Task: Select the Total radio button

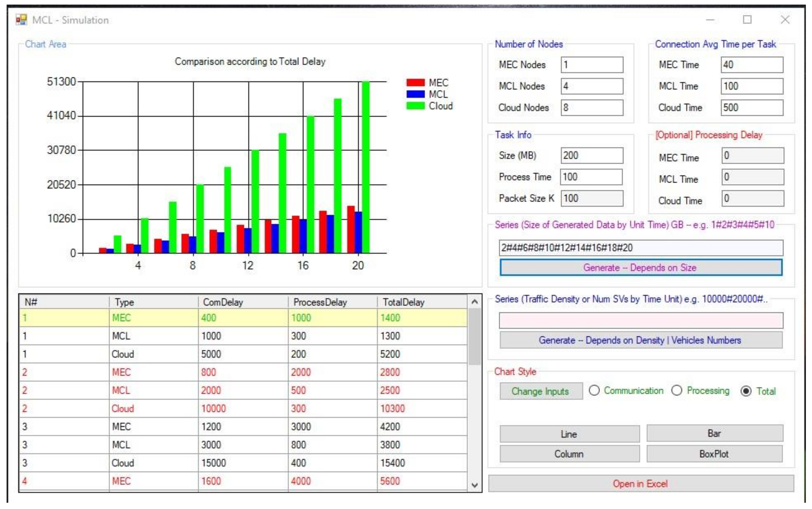Action: (746, 391)
